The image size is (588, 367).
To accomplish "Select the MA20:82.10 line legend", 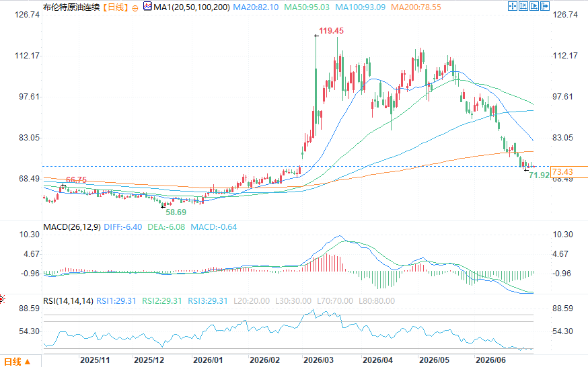I will coord(256,7).
